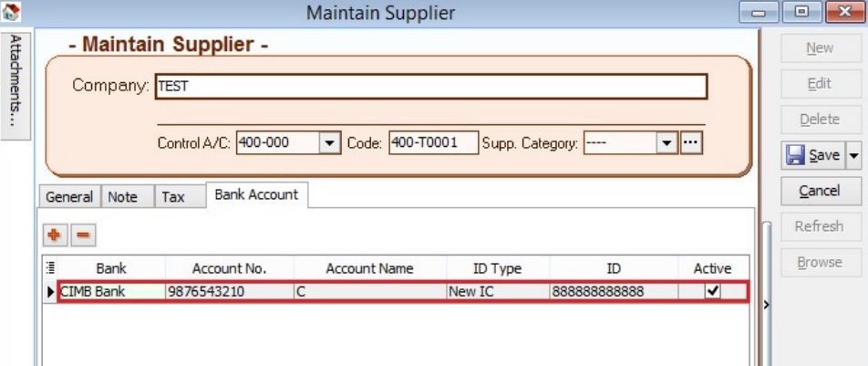Screen dimensions: 868x366
Task: Toggle the Active checkbox for CIMB Bank
Action: tap(712, 291)
